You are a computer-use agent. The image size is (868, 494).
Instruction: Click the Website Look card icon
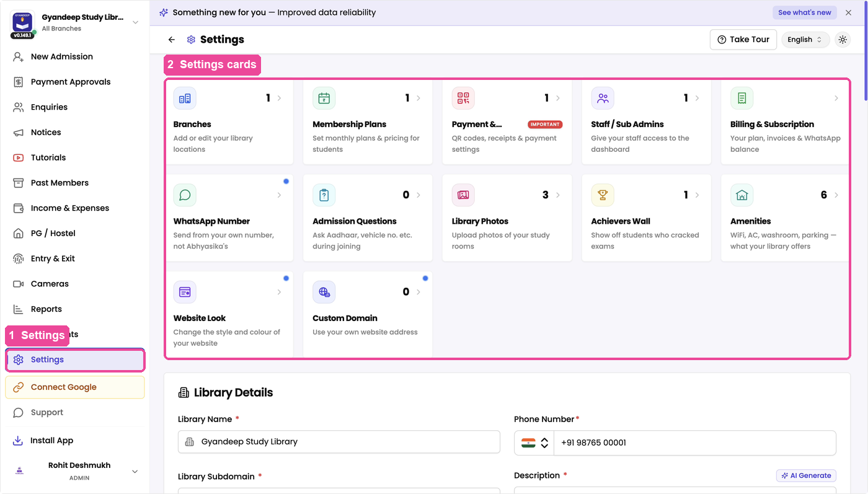[185, 292]
